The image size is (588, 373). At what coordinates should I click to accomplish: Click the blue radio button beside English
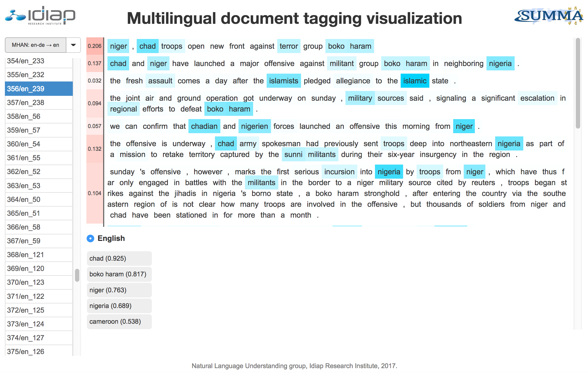[x=92, y=239]
